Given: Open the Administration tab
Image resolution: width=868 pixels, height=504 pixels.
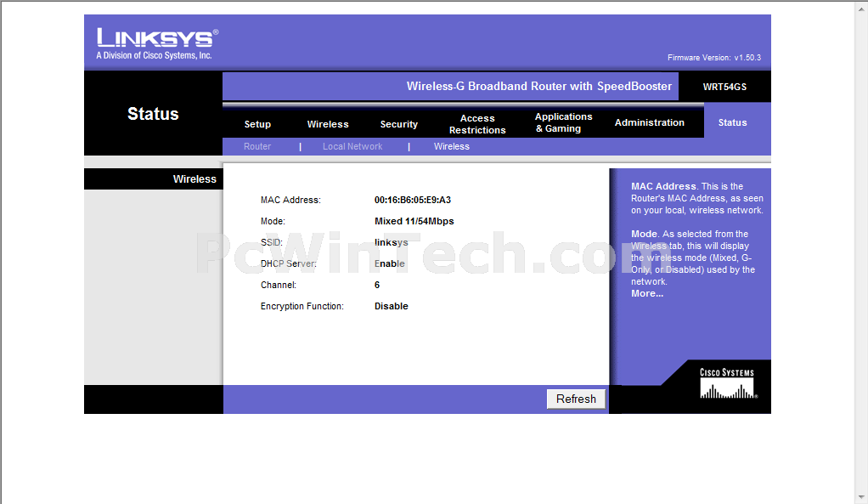Looking at the screenshot, I should [x=650, y=122].
